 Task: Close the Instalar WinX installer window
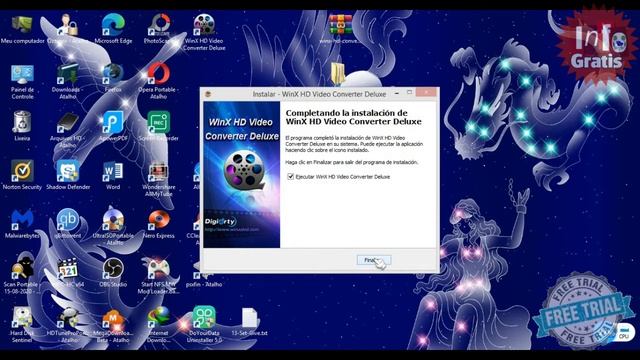(x=427, y=93)
